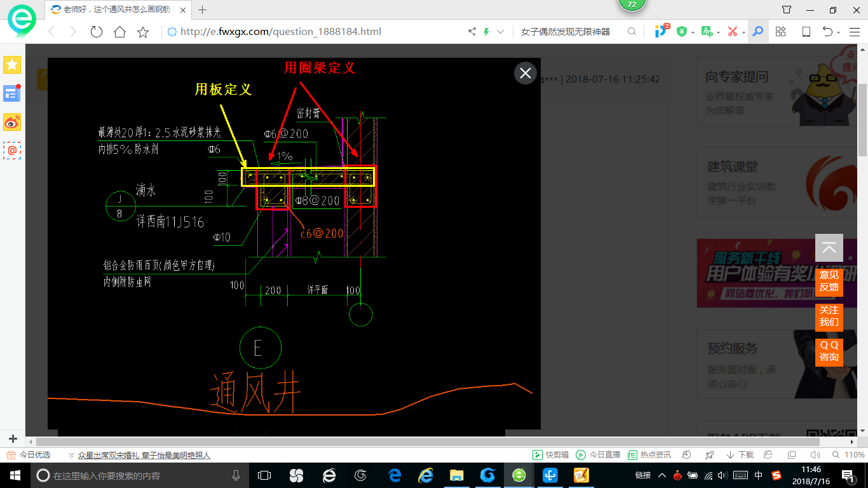Toggle browser sound mute in status bar
The height and width of the screenshot is (488, 868).
815,455
